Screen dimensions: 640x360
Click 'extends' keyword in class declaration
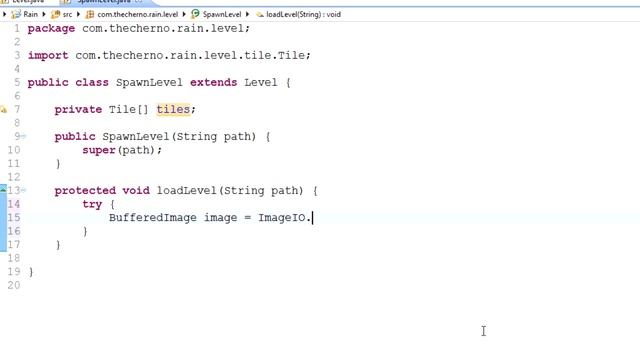[x=213, y=82]
